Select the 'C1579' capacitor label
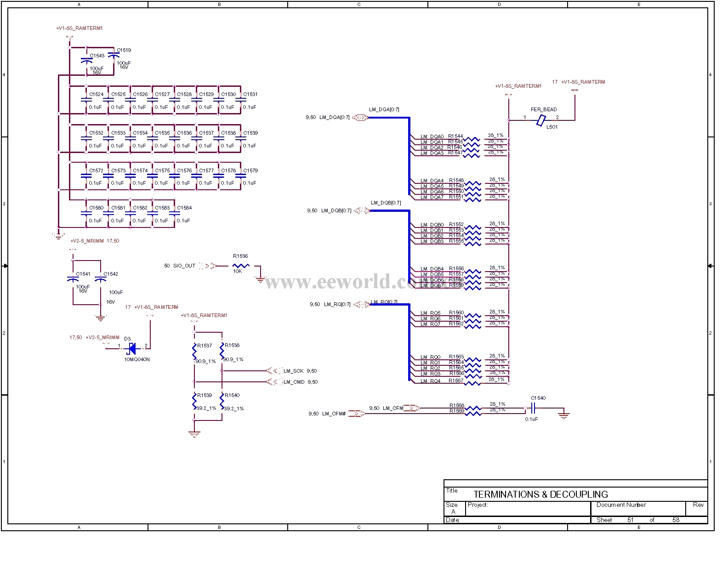This screenshot has width=728, height=562. click(x=250, y=170)
